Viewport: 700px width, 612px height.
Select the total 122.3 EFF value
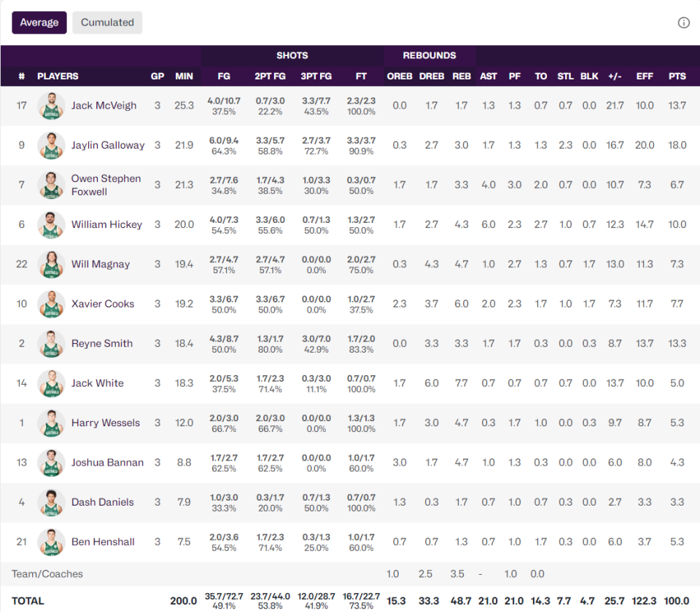coord(644,601)
